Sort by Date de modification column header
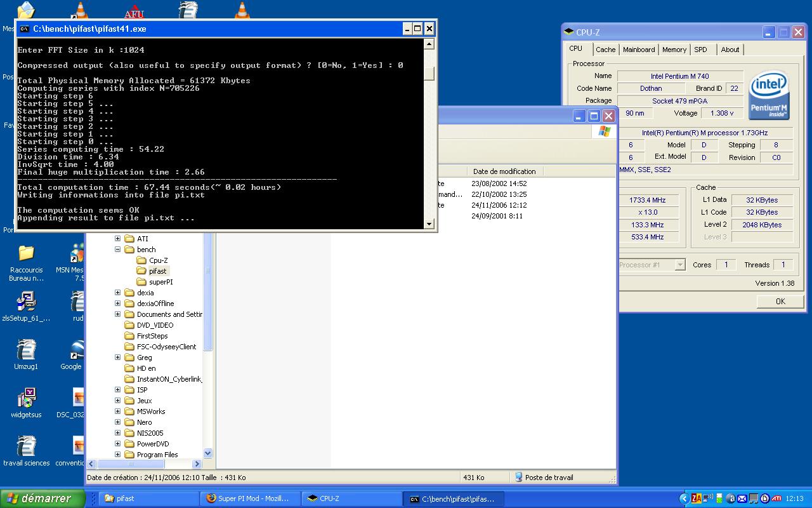Viewport: 812px width, 508px height. tap(505, 171)
